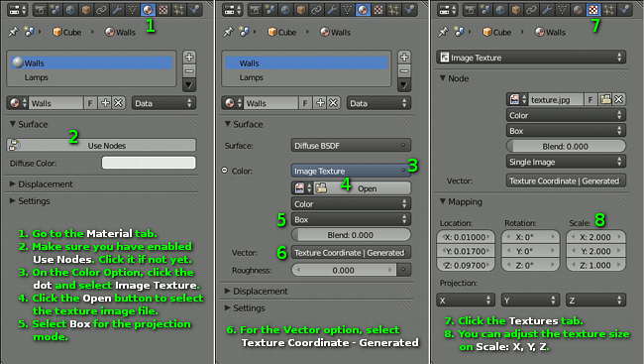The height and width of the screenshot is (364, 644).
Task: Open the Particles tab in the left panel
Action: pyautogui.click(x=178, y=10)
